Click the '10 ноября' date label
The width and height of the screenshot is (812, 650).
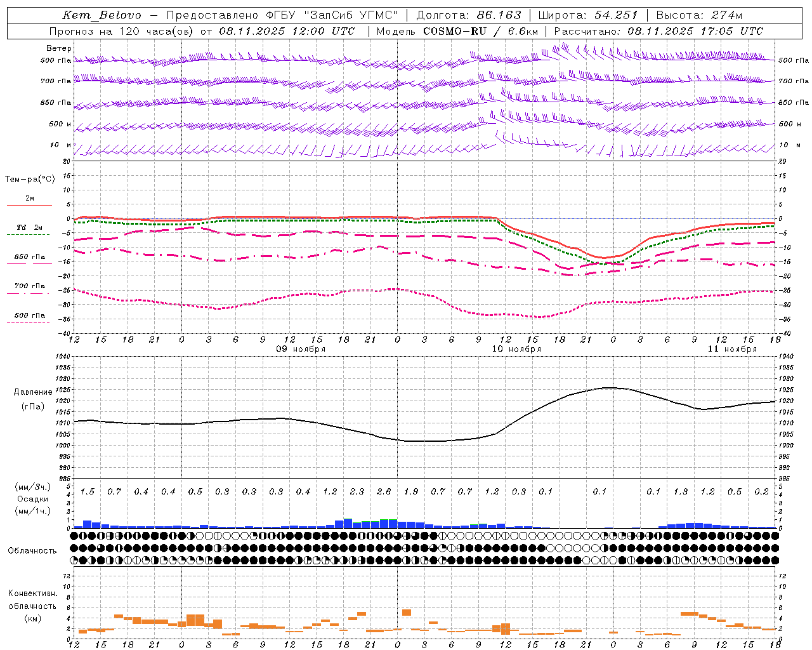[x=516, y=349]
